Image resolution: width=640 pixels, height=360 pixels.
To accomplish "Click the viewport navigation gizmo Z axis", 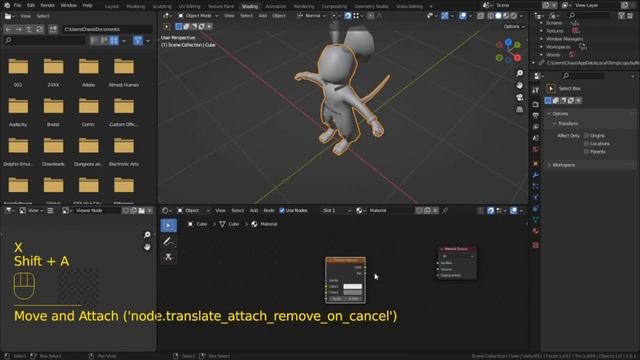I will click(x=508, y=42).
